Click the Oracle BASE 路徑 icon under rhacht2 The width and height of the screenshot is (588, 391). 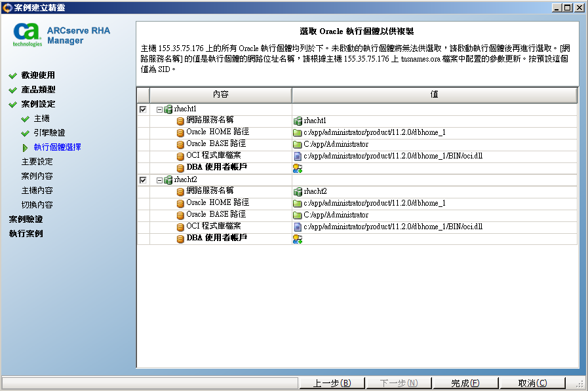180,215
